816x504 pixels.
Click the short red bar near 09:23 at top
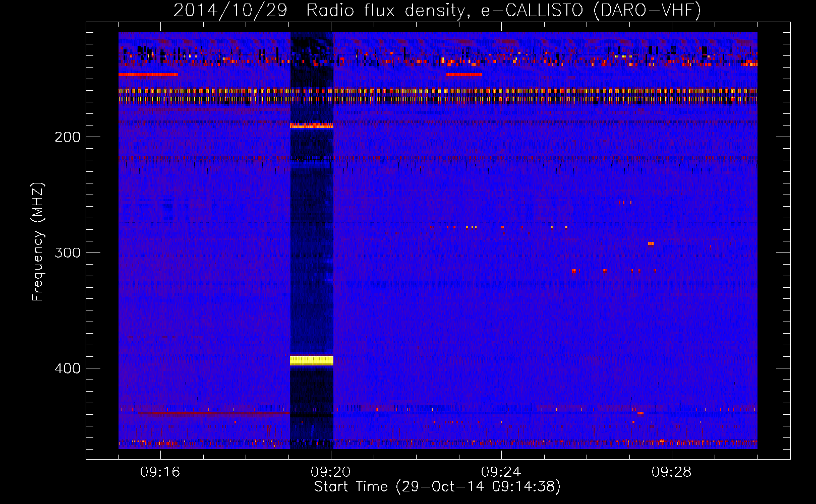[464, 75]
